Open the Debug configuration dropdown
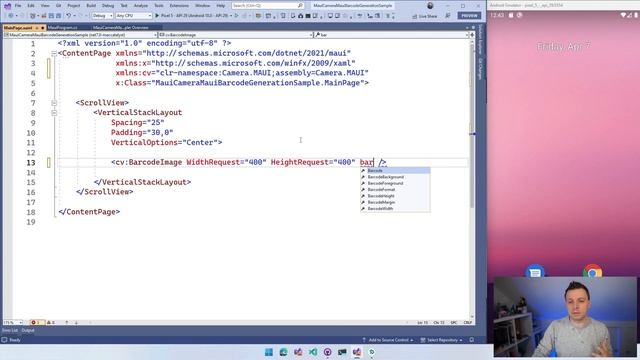640x360 pixels. click(x=102, y=16)
